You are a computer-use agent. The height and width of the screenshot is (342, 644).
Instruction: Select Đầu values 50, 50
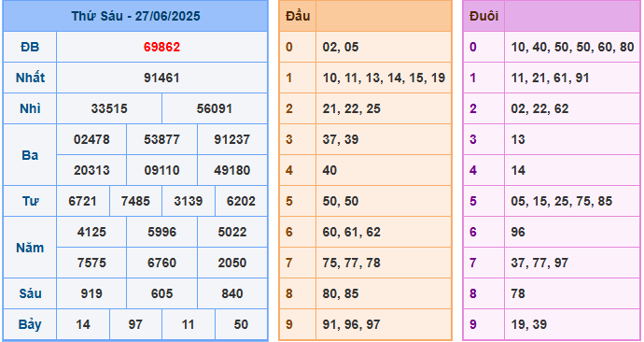[341, 201]
